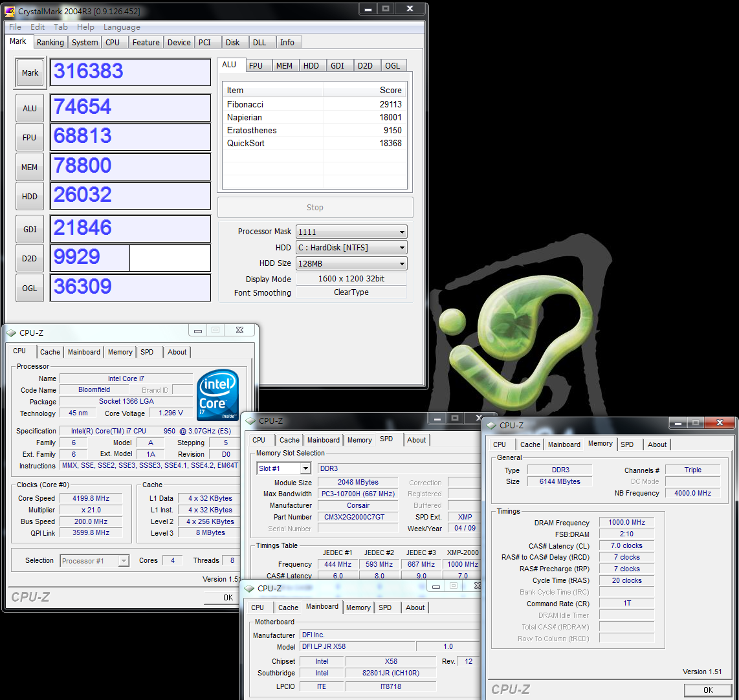Click the Intel Core i7 logo badge
This screenshot has height=700, width=739.
(217, 395)
